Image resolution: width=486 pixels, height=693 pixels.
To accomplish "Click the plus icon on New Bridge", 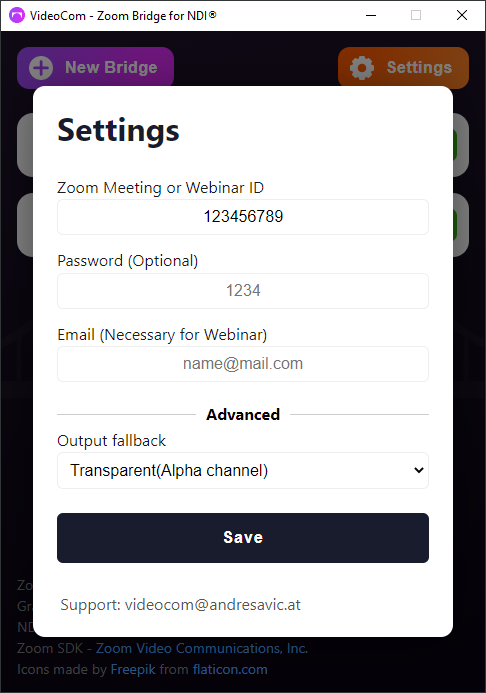I will click(x=41, y=68).
